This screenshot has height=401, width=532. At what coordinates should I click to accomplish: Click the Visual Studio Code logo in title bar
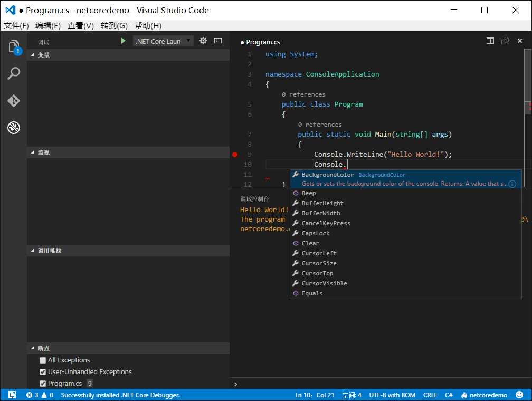click(x=11, y=10)
